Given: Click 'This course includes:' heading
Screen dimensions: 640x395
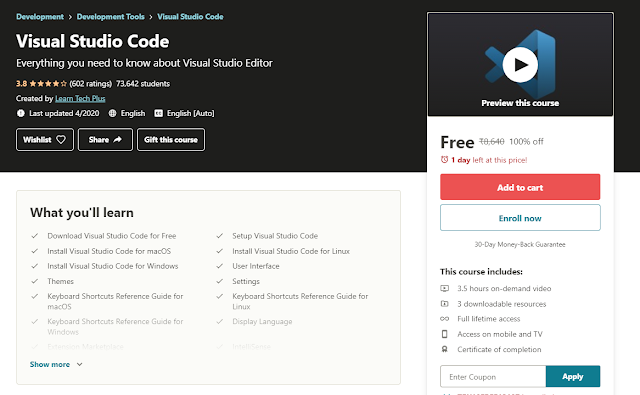Looking at the screenshot, I should coord(481,272).
